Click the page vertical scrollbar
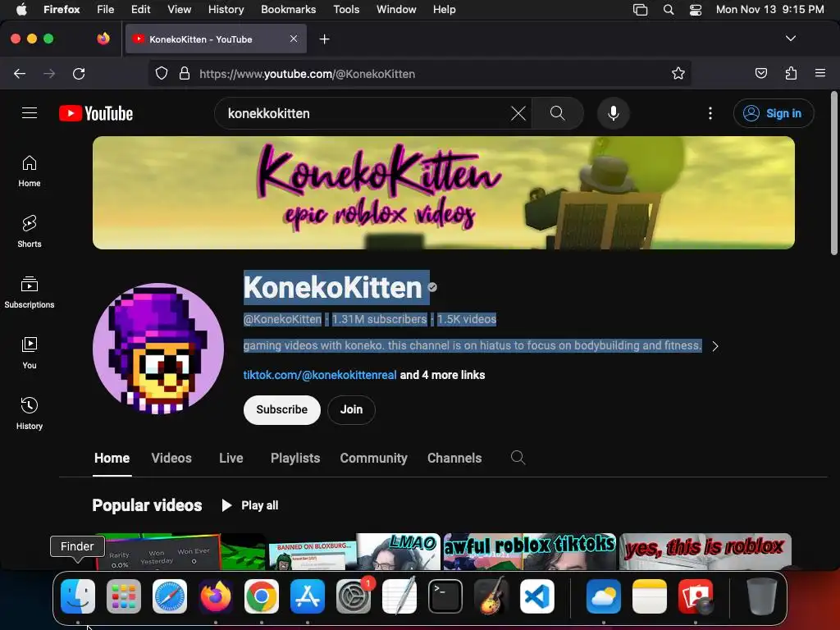This screenshot has height=630, width=840. point(833,172)
